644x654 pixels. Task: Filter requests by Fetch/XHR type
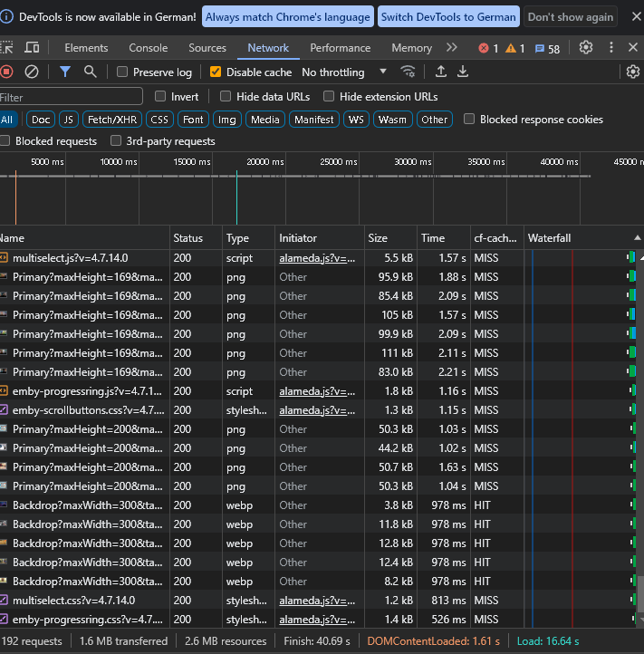point(111,120)
